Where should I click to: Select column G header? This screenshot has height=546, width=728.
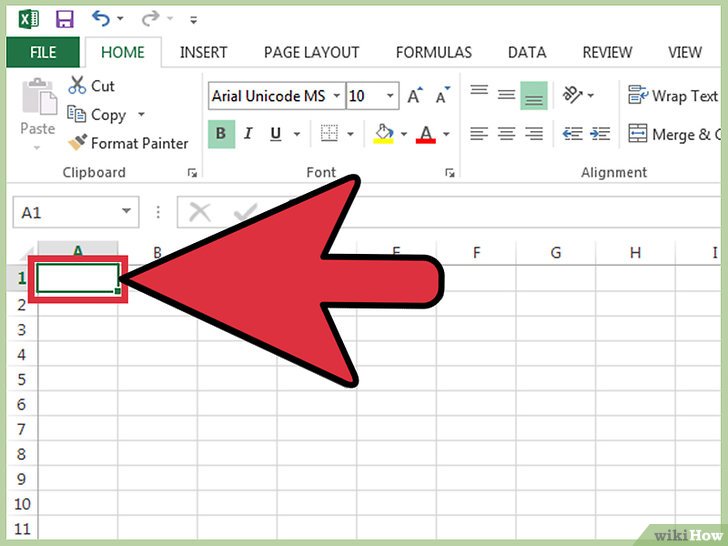pyautogui.click(x=556, y=253)
